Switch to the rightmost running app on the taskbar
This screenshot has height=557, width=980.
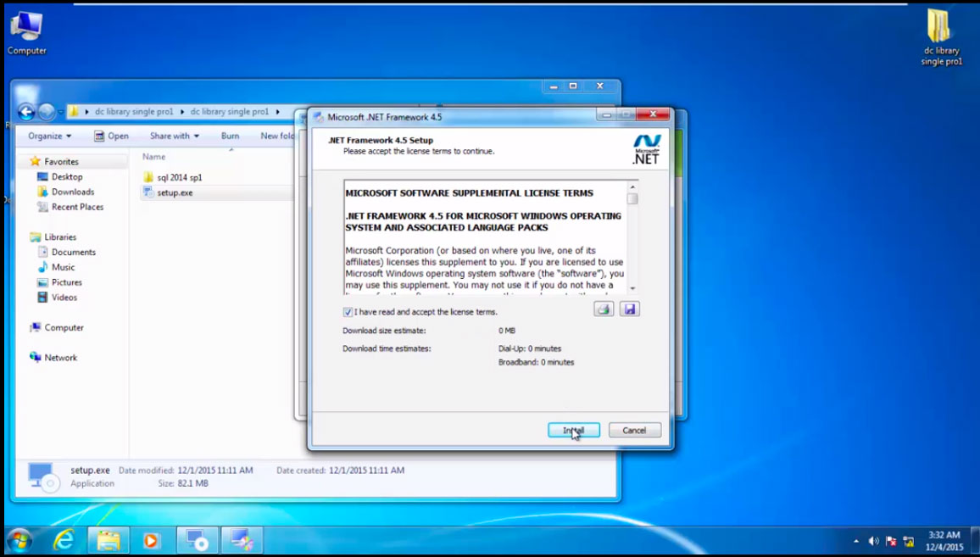coord(242,539)
